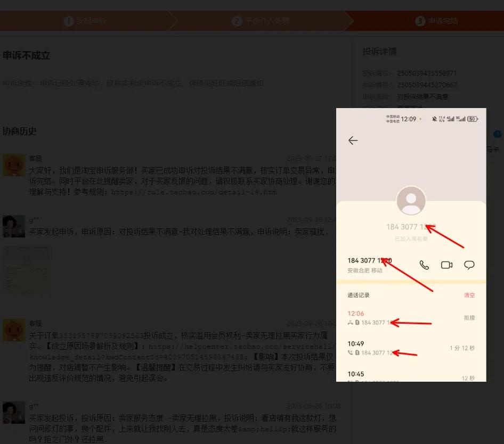Click the 申诉不成立 heading
The width and height of the screenshot is (504, 444).
tap(26, 55)
